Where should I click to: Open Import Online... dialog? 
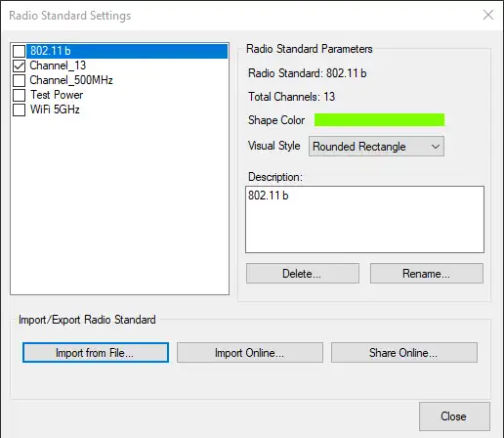pos(250,352)
